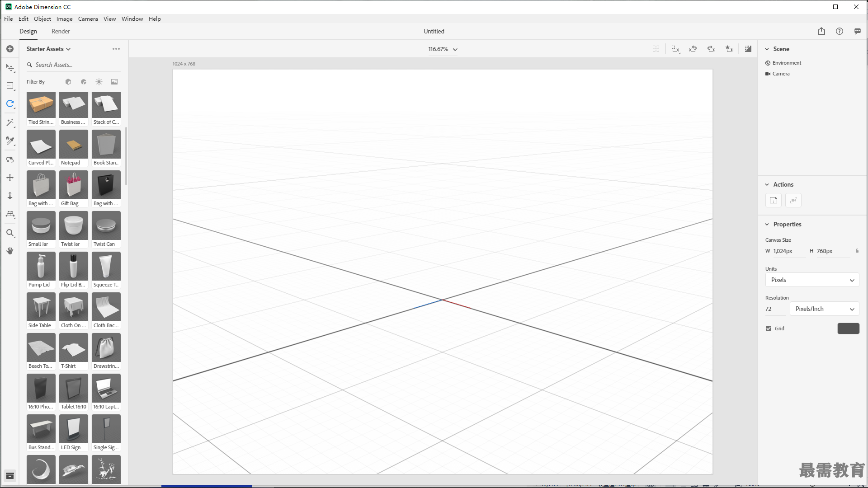868x488 pixels.
Task: Open the 116.67% zoom level dropdown
Action: (x=443, y=49)
